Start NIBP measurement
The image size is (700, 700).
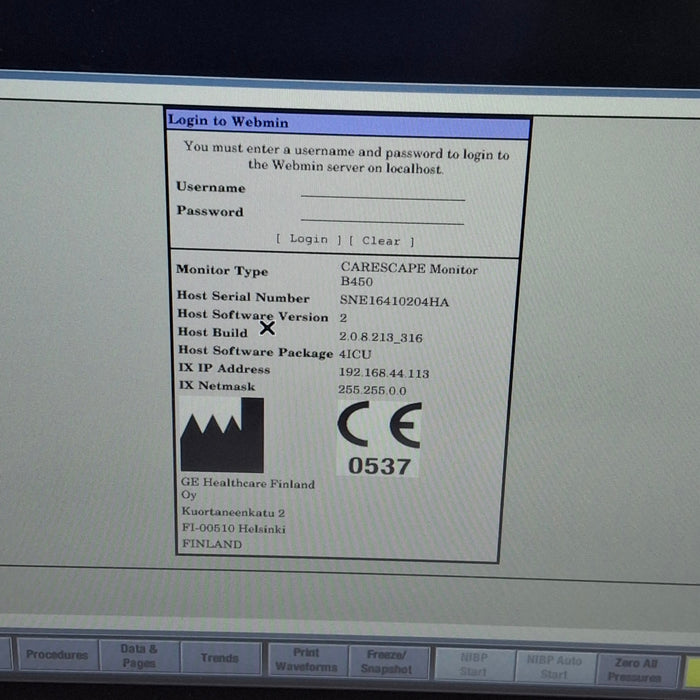point(474,664)
